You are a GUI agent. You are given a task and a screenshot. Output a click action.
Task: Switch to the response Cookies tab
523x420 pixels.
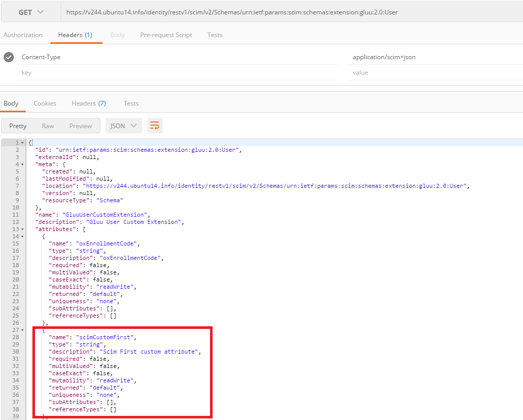pos(45,103)
